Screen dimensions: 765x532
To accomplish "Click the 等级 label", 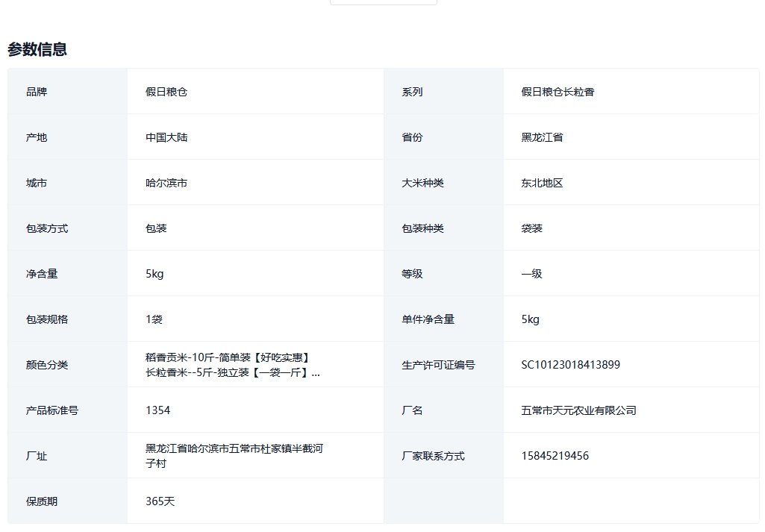I will (412, 274).
